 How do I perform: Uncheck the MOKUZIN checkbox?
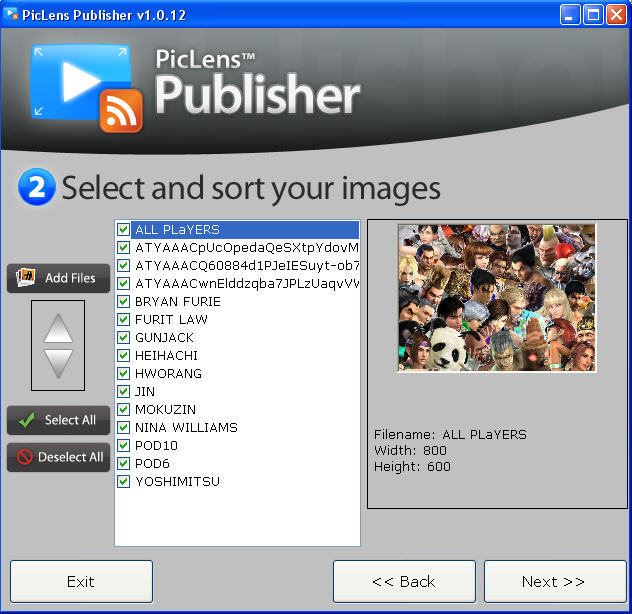click(123, 409)
